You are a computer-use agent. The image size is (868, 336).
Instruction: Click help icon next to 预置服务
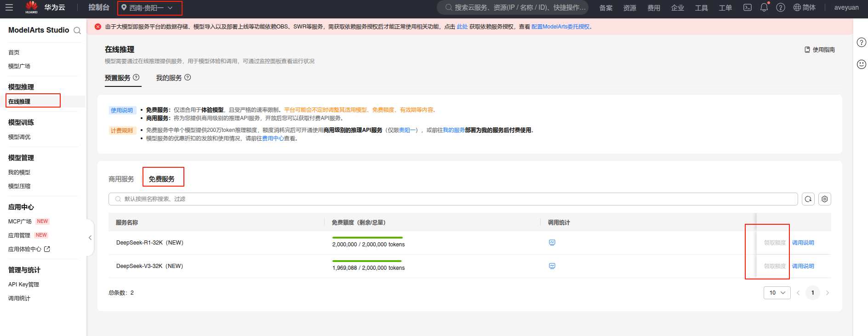136,77
